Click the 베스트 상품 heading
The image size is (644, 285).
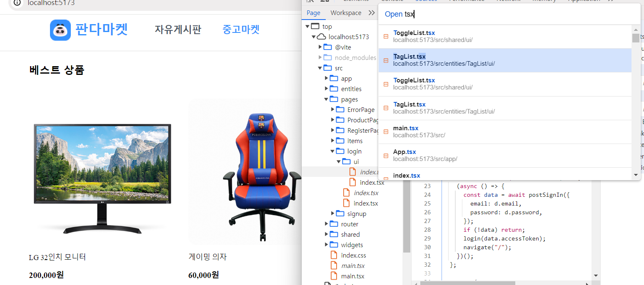(x=57, y=70)
